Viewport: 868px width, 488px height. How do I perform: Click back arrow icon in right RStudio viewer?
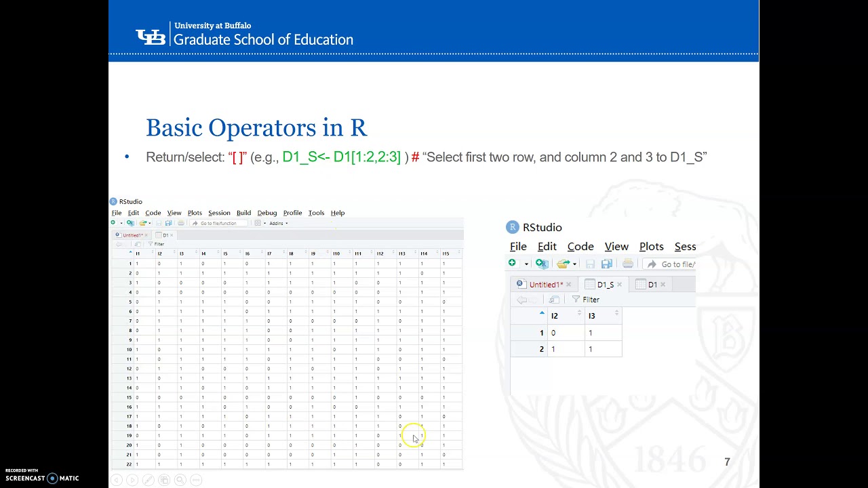pyautogui.click(x=521, y=300)
